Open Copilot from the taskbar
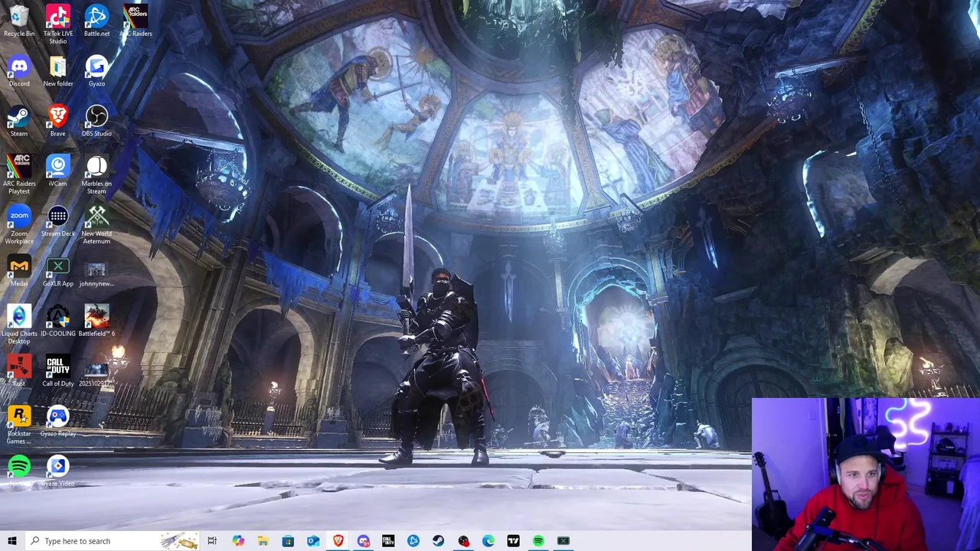 pos(238,541)
